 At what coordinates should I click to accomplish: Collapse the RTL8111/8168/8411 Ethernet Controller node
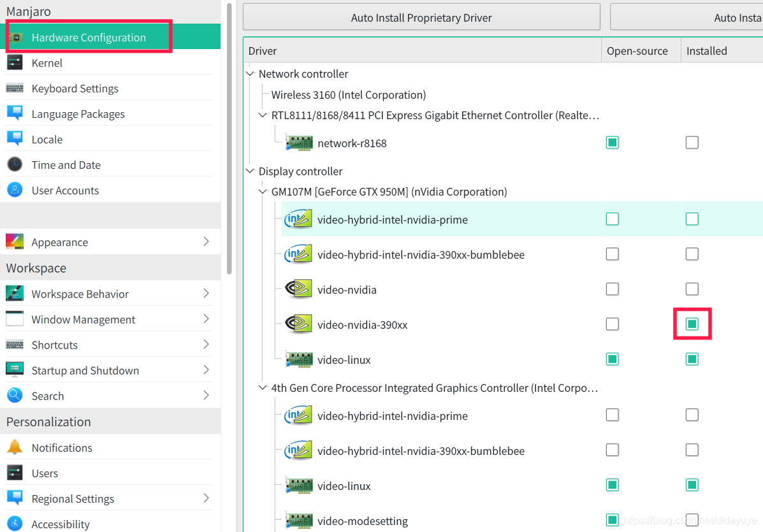[x=263, y=115]
